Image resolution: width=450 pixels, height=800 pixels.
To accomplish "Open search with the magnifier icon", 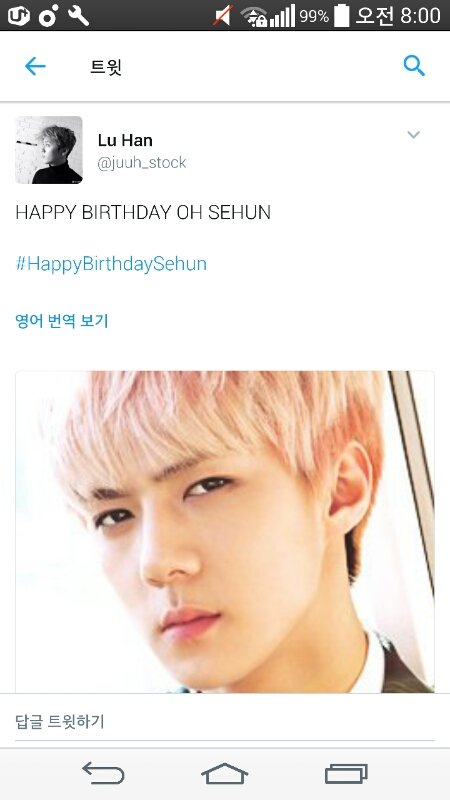I will (x=414, y=66).
